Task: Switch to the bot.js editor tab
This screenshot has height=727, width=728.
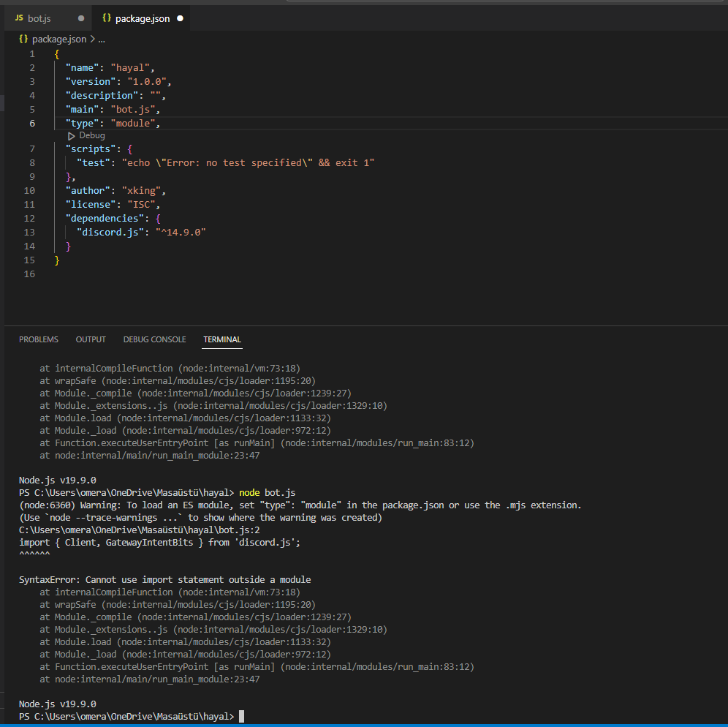Action: point(39,18)
